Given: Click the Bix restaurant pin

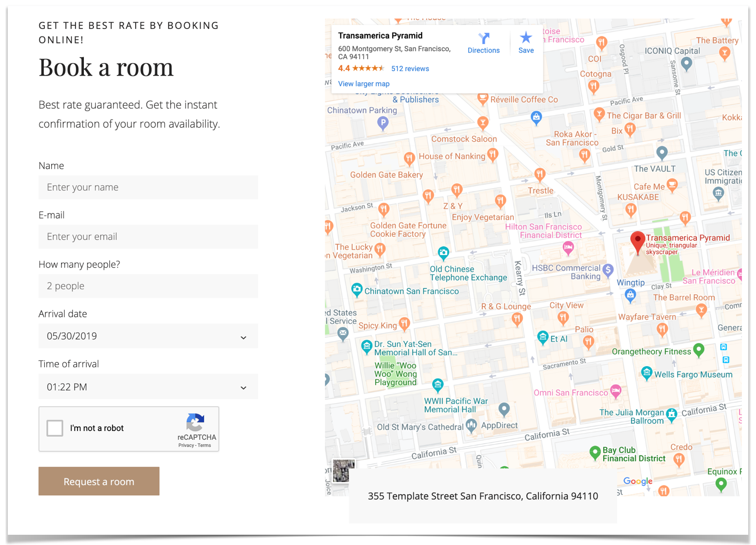Looking at the screenshot, I should (630, 130).
